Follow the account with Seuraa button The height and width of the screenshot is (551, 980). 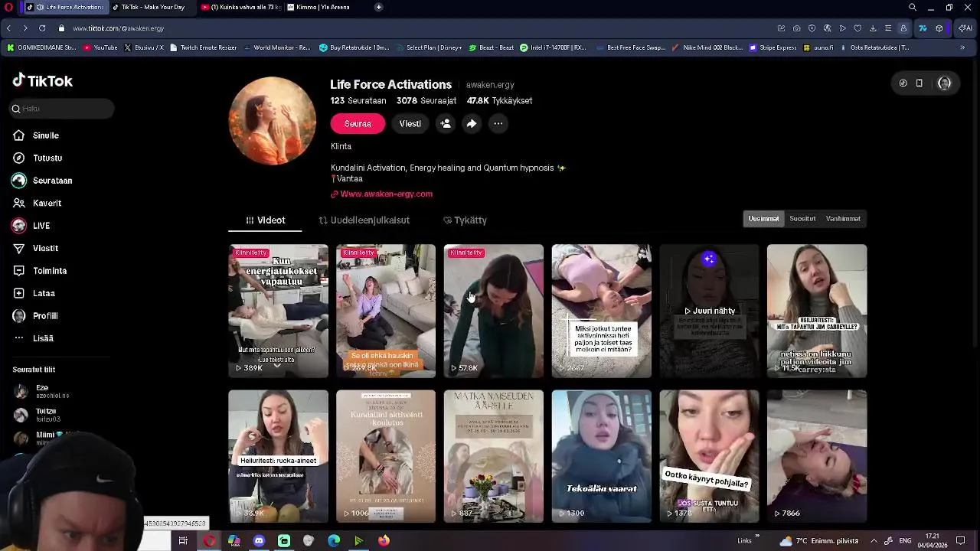[x=358, y=123]
